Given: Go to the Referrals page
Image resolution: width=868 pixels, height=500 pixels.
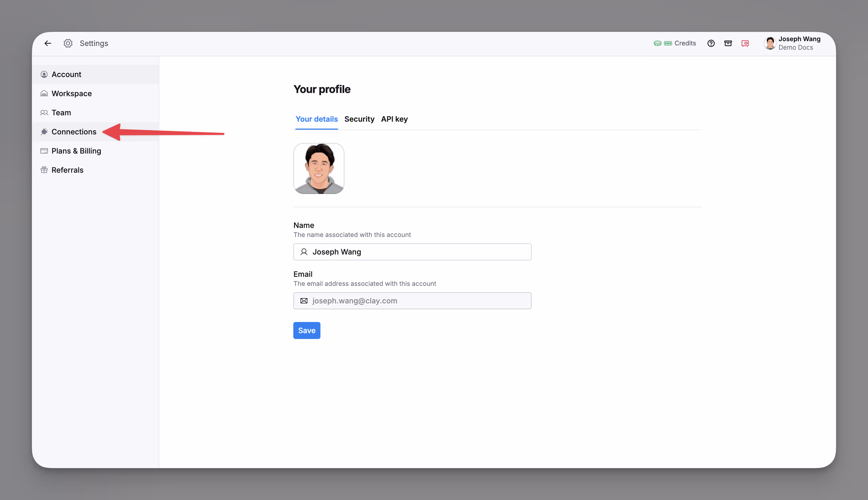Looking at the screenshot, I should click(x=95, y=170).
